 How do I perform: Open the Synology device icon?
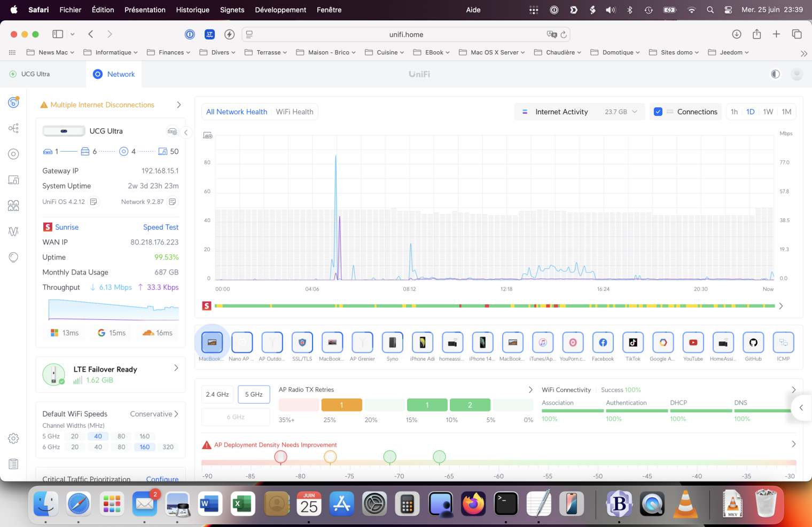point(392,343)
